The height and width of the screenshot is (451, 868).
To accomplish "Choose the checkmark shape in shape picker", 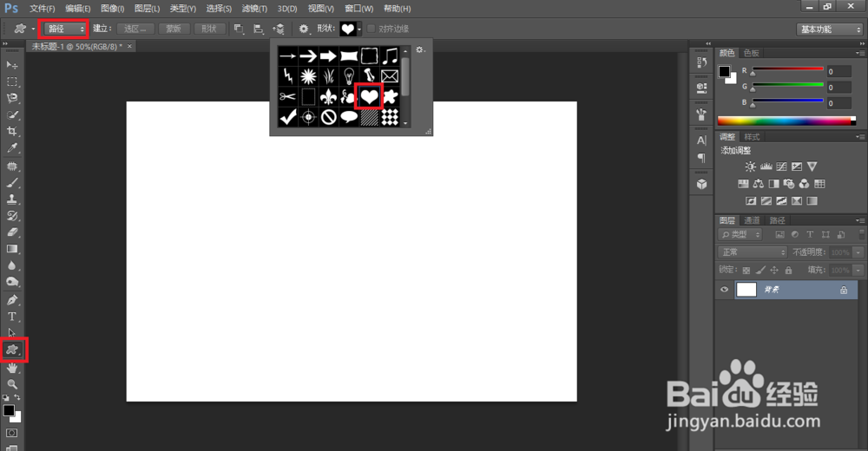I will pos(288,117).
